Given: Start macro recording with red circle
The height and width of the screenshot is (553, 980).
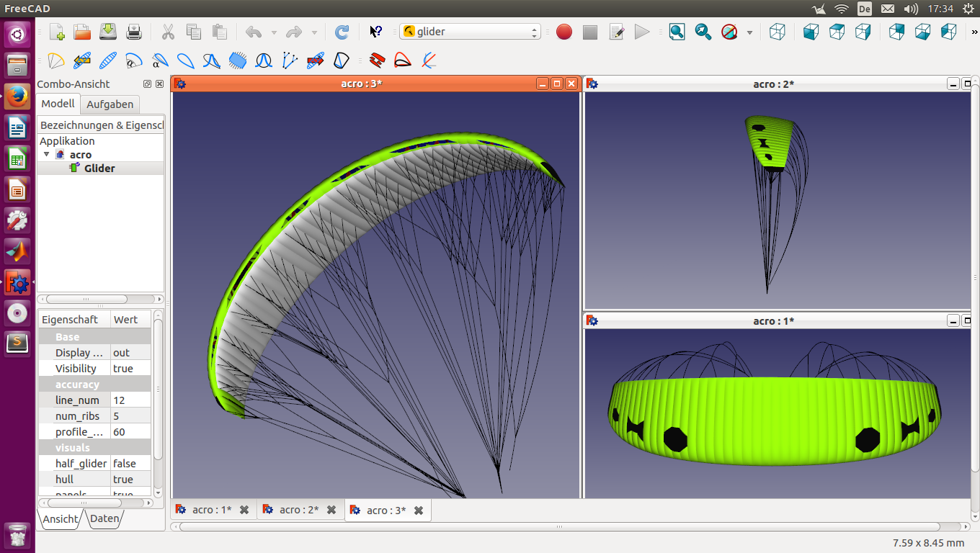Looking at the screenshot, I should pos(564,32).
